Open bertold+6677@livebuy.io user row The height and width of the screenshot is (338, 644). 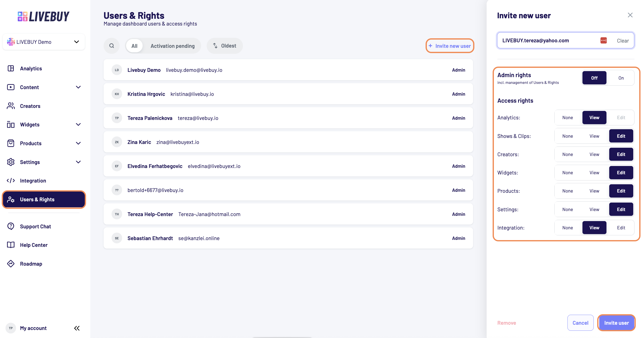(288, 190)
